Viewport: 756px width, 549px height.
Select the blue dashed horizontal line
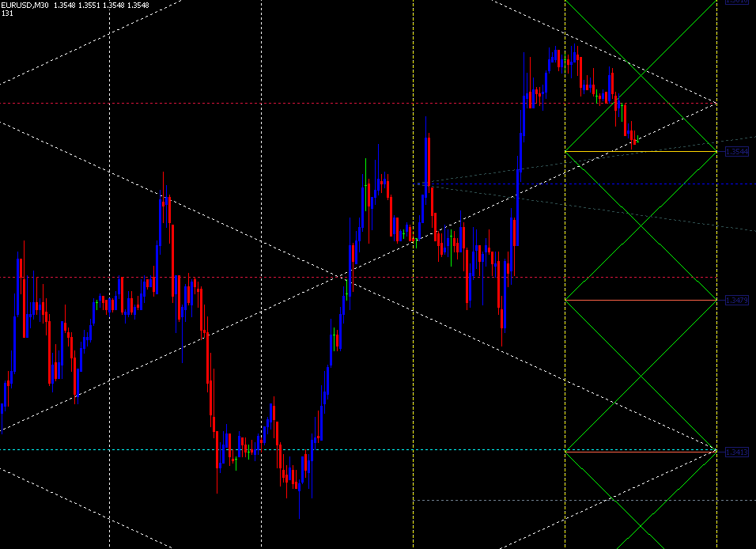[584, 184]
